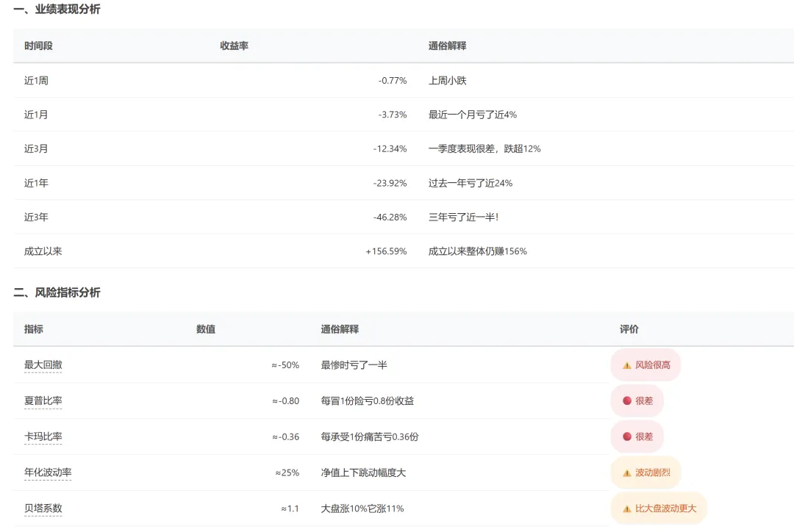Image resolution: width=794 pixels, height=532 pixels.
Task: Click the 贝塔系数 underlined term
Action: [43, 508]
